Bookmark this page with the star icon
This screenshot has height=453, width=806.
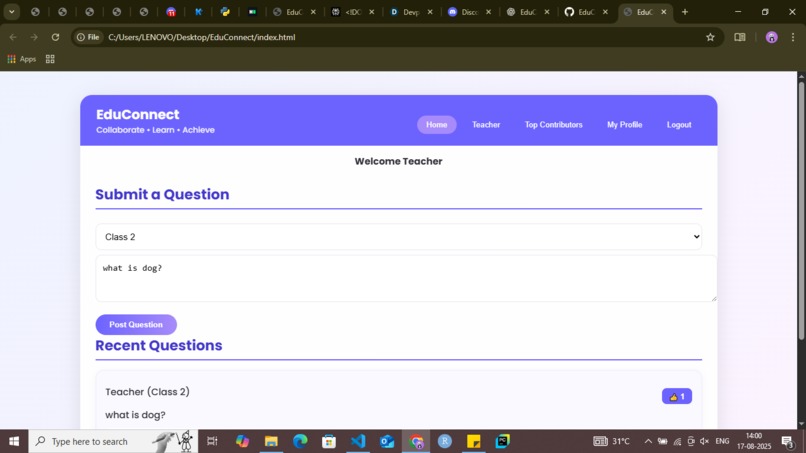click(x=710, y=37)
